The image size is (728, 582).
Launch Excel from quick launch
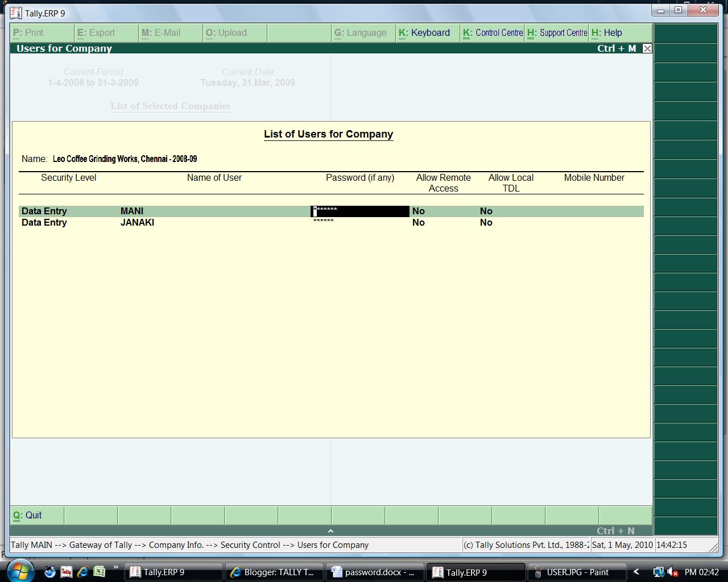click(100, 572)
